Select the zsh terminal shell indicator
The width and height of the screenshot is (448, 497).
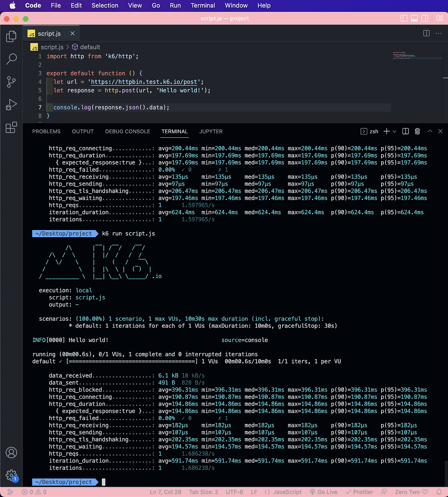(x=370, y=131)
